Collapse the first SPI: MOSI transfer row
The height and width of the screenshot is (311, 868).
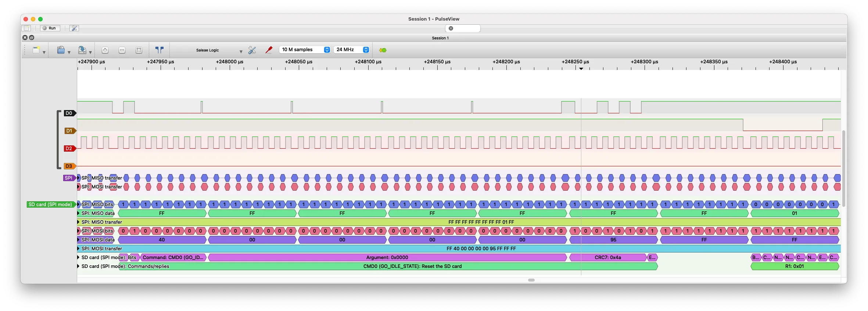coord(78,187)
